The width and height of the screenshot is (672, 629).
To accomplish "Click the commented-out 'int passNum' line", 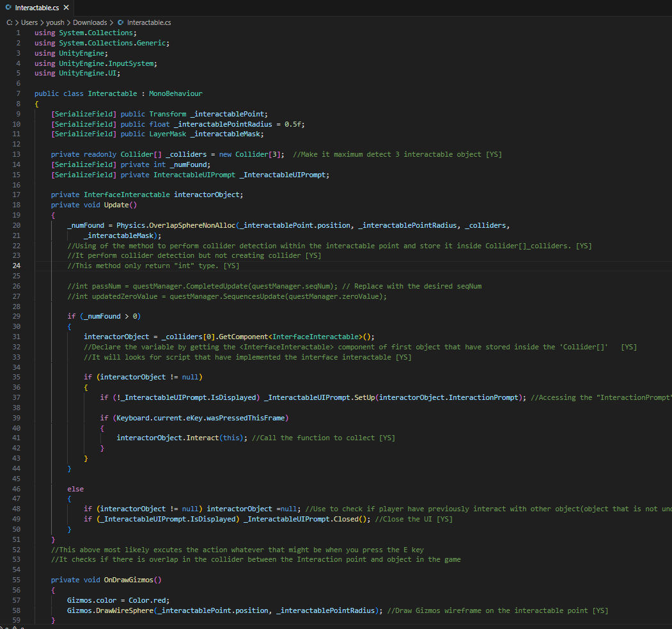I will (x=274, y=287).
